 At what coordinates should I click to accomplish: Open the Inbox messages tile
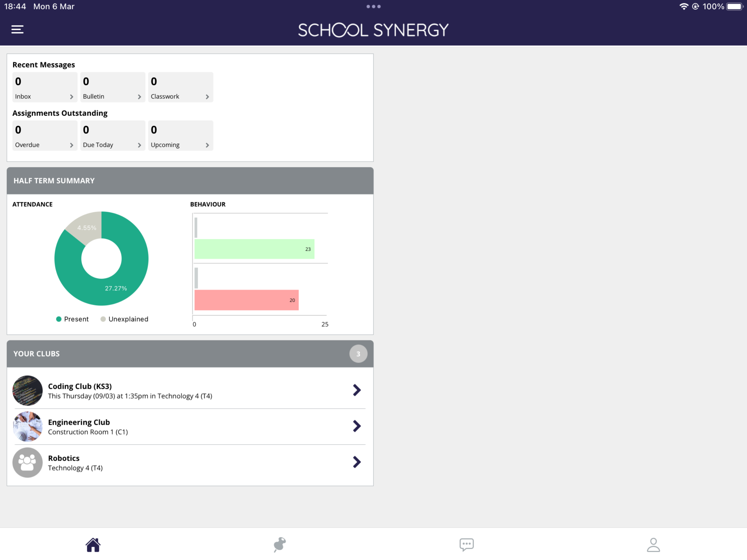click(45, 87)
